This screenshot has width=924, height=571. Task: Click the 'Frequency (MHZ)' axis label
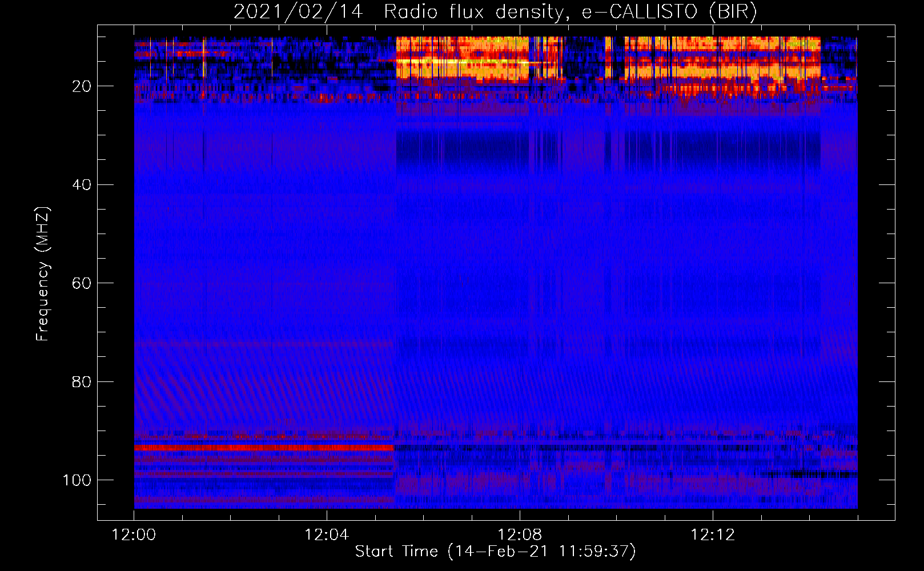[43, 274]
